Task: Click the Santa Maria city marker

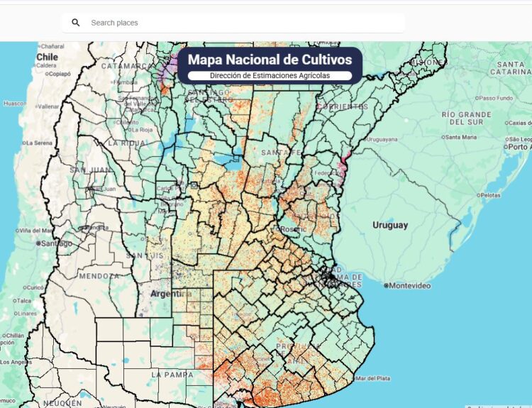Action: 443,137
